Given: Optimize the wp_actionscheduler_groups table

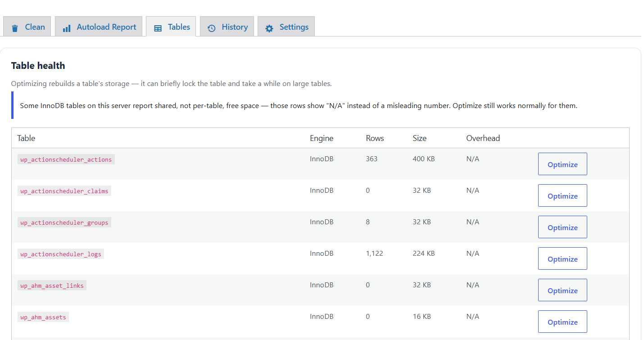Looking at the screenshot, I should pyautogui.click(x=562, y=227).
